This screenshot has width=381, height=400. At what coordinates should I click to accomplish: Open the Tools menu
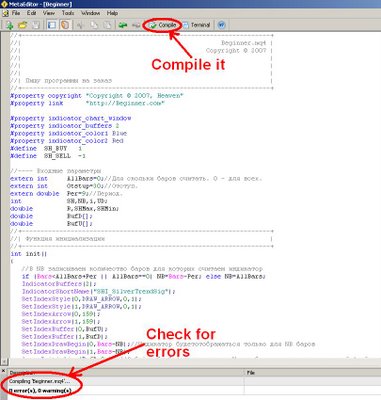click(x=68, y=13)
